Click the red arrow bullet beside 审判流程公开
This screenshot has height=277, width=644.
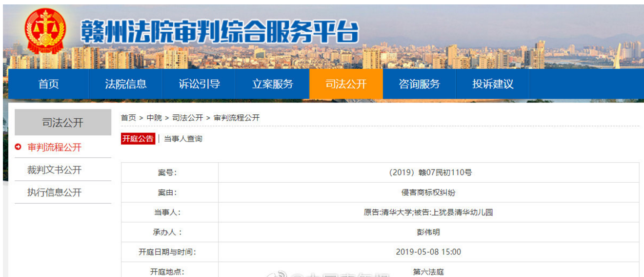coord(18,147)
